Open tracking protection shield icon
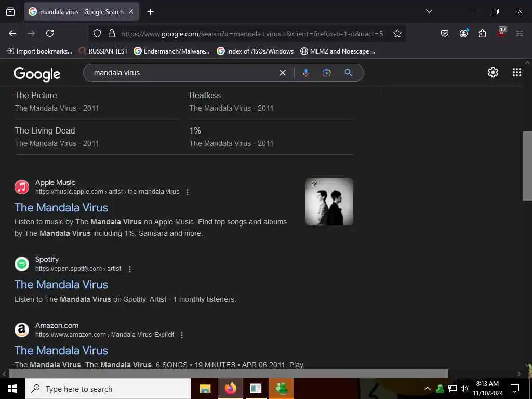Image resolution: width=532 pixels, height=399 pixels. 97,34
